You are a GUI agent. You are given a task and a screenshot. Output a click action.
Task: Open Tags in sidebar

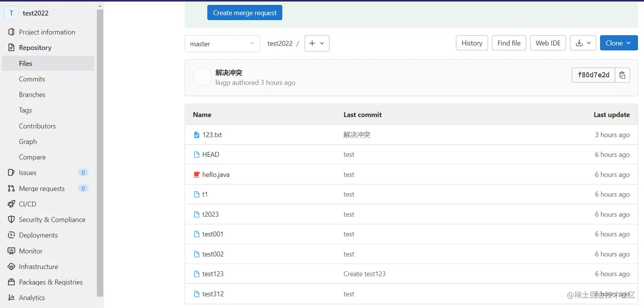[x=25, y=110]
